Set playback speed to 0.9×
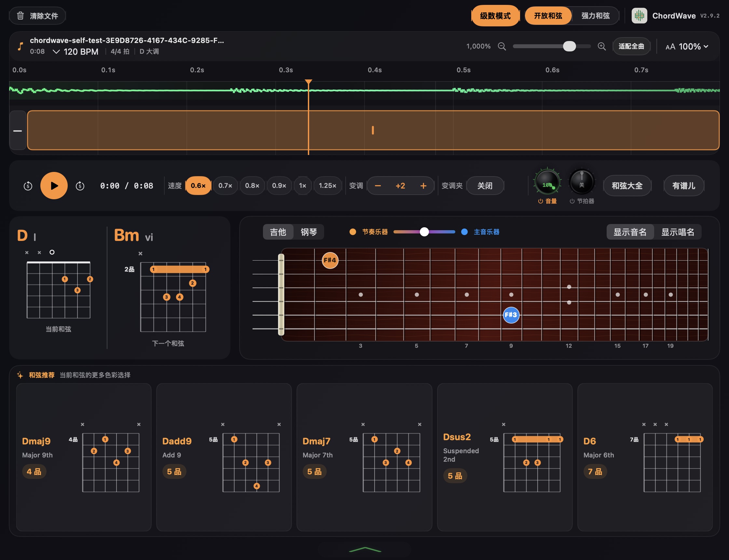Image resolution: width=729 pixels, height=560 pixels. pyautogui.click(x=279, y=186)
